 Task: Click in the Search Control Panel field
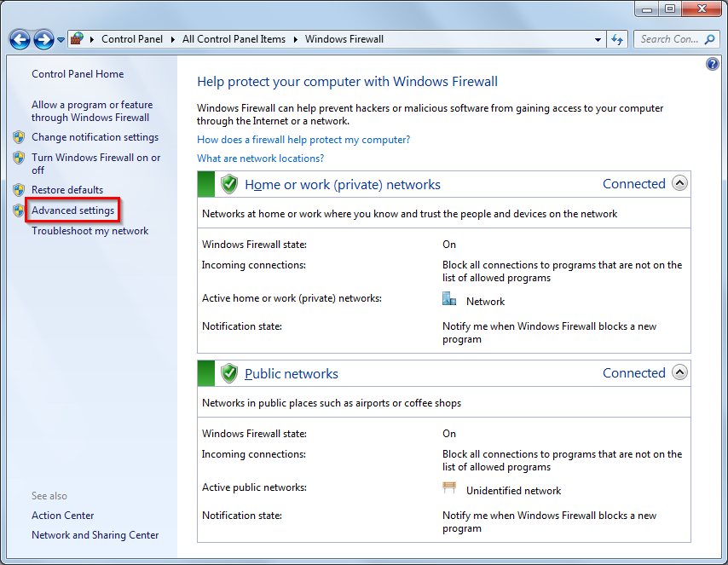pos(668,39)
